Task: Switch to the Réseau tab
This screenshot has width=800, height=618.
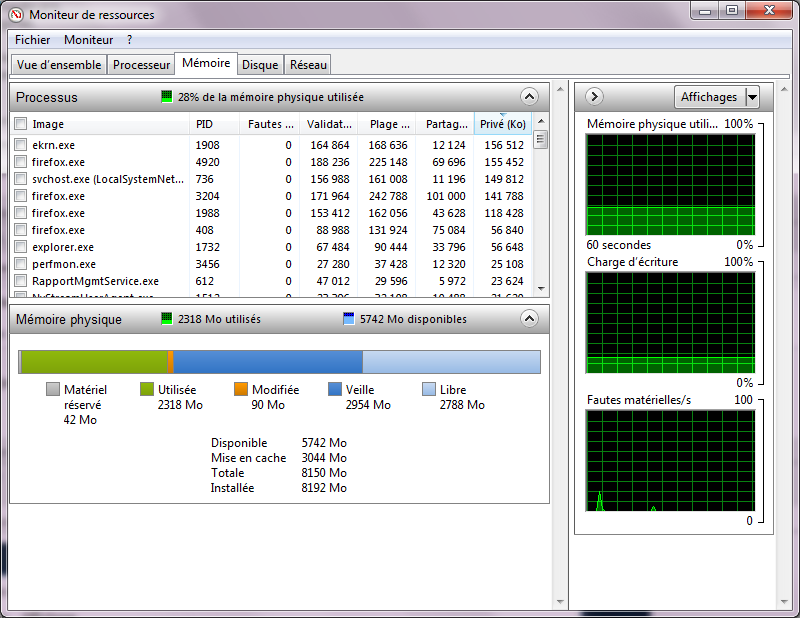Action: coord(308,65)
